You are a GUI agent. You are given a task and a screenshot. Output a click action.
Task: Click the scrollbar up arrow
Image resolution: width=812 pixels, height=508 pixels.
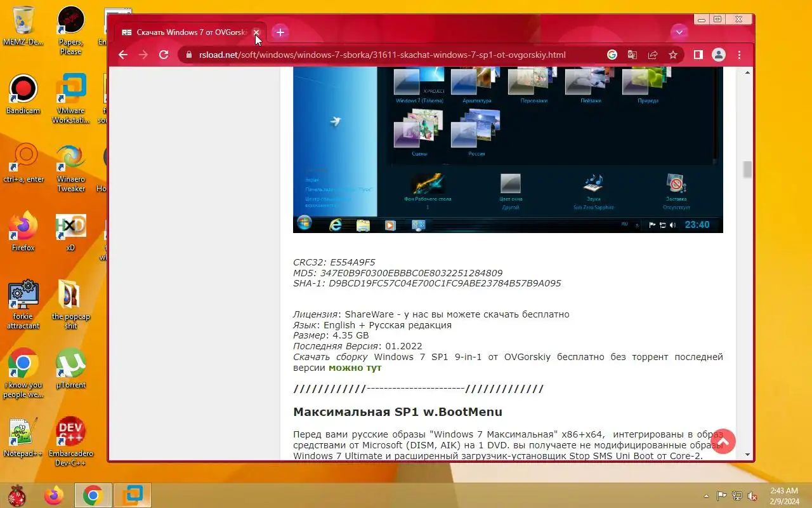pyautogui.click(x=747, y=72)
